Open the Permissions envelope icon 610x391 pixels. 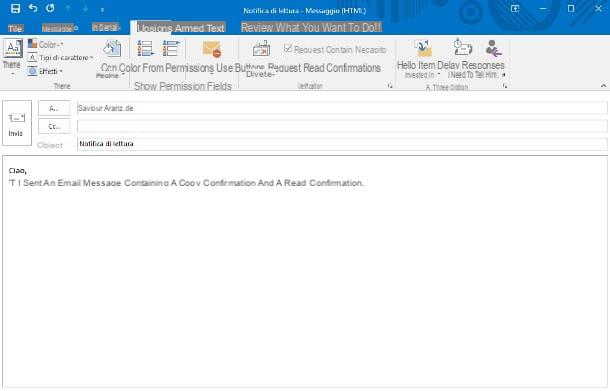(212, 49)
